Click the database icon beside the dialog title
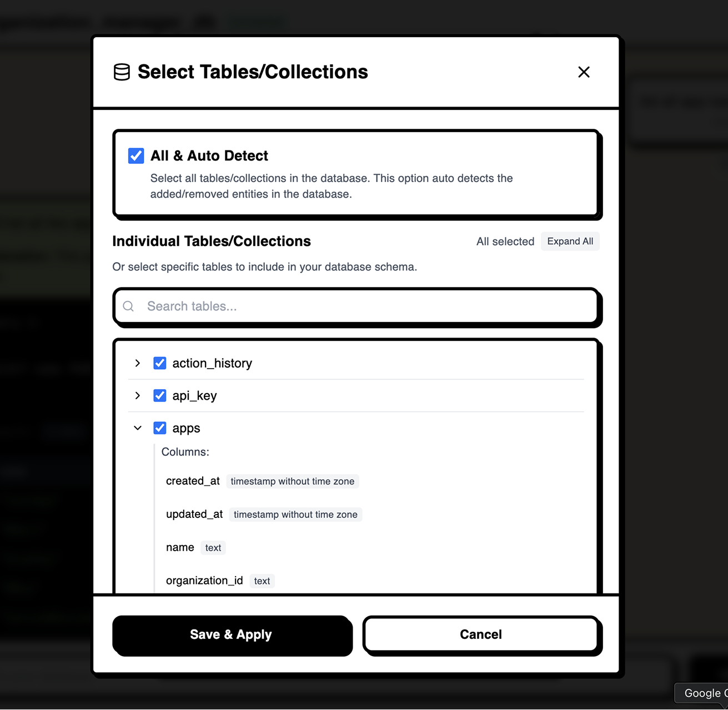This screenshot has width=728, height=710. coord(121,72)
